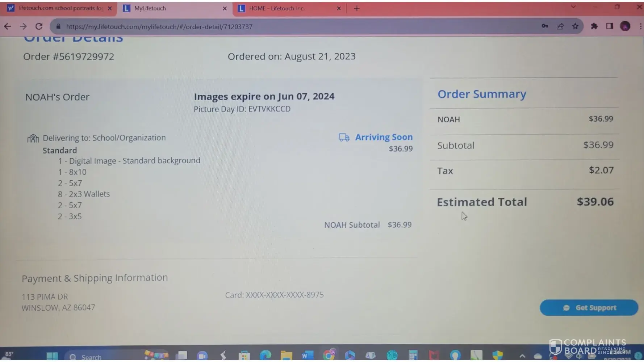Image resolution: width=644 pixels, height=362 pixels.
Task: Click the forward navigation arrow
Action: click(23, 26)
